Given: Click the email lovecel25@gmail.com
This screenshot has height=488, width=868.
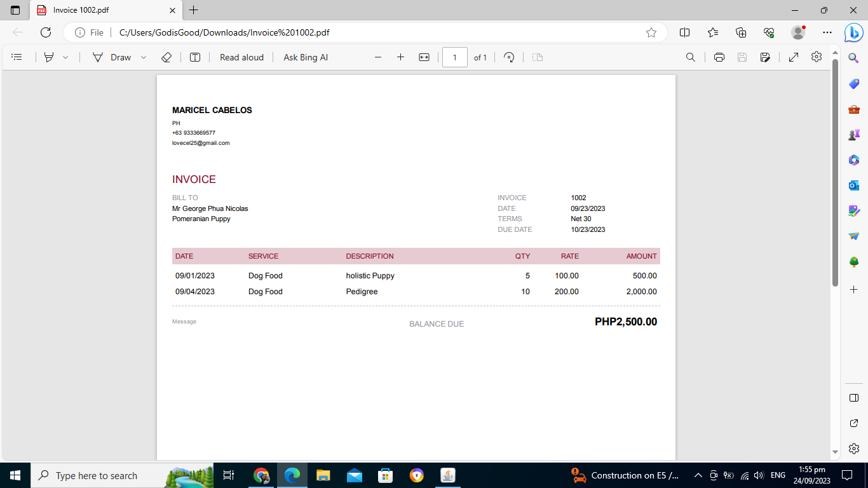Looking at the screenshot, I should click(201, 143).
